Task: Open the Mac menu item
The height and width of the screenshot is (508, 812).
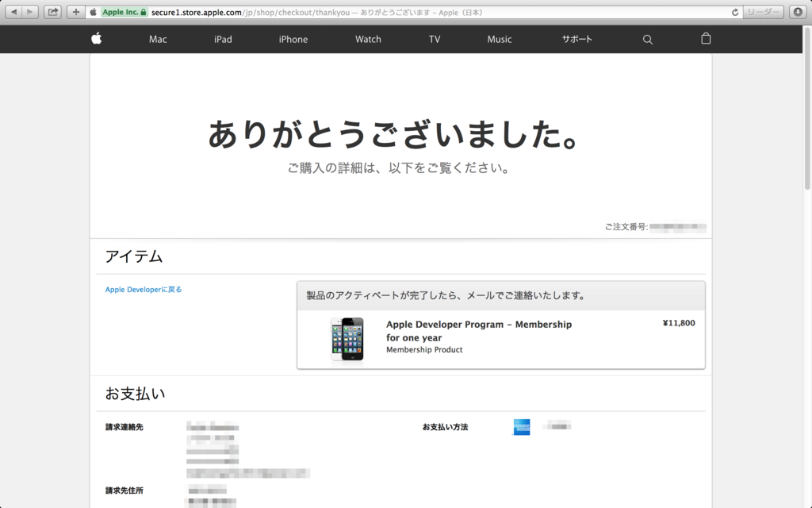Action: (158, 40)
